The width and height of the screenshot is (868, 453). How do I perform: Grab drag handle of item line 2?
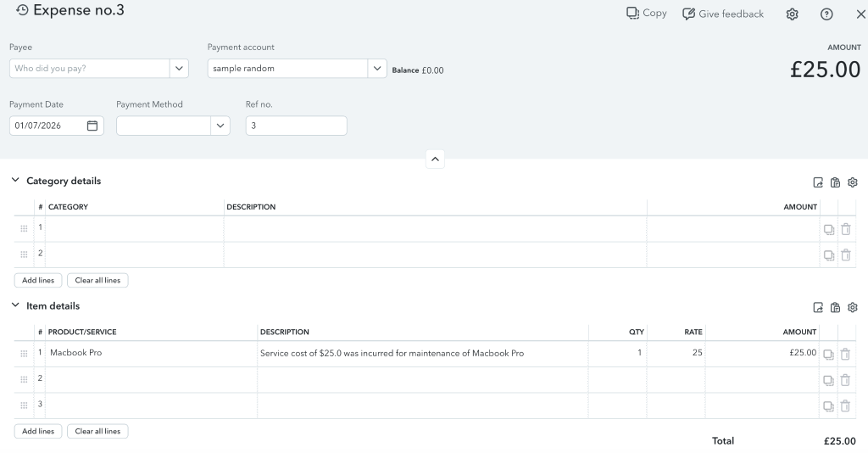pos(24,380)
